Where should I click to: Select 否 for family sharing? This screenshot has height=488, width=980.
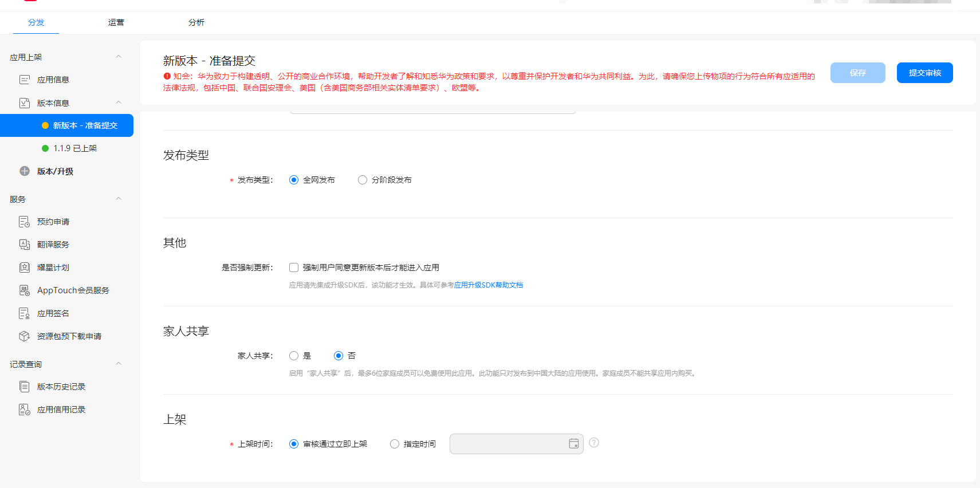[x=339, y=356]
